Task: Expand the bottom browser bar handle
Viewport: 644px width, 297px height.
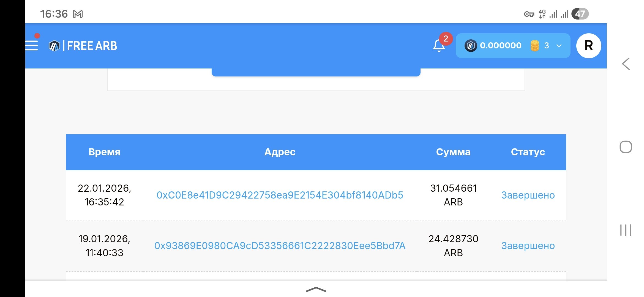Action: [316, 289]
